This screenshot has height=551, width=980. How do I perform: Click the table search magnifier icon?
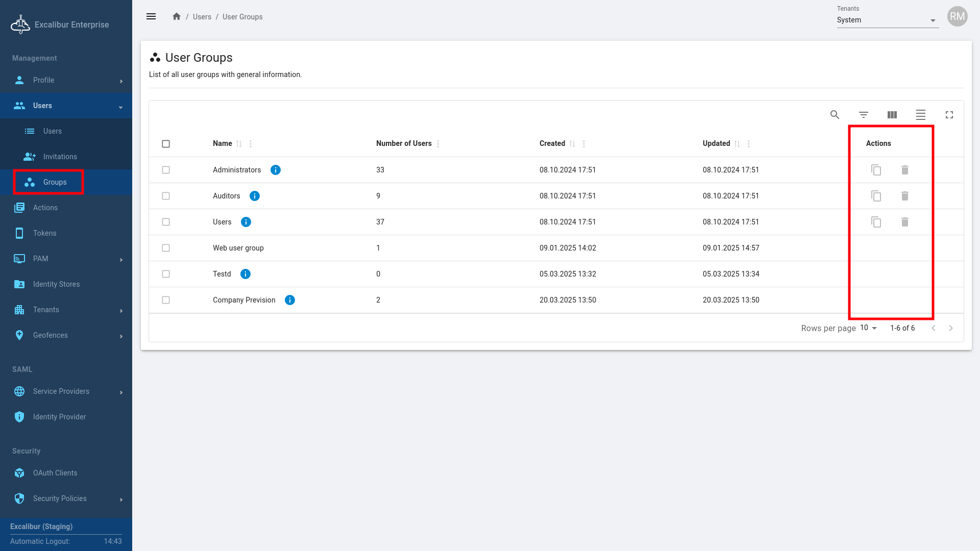835,115
